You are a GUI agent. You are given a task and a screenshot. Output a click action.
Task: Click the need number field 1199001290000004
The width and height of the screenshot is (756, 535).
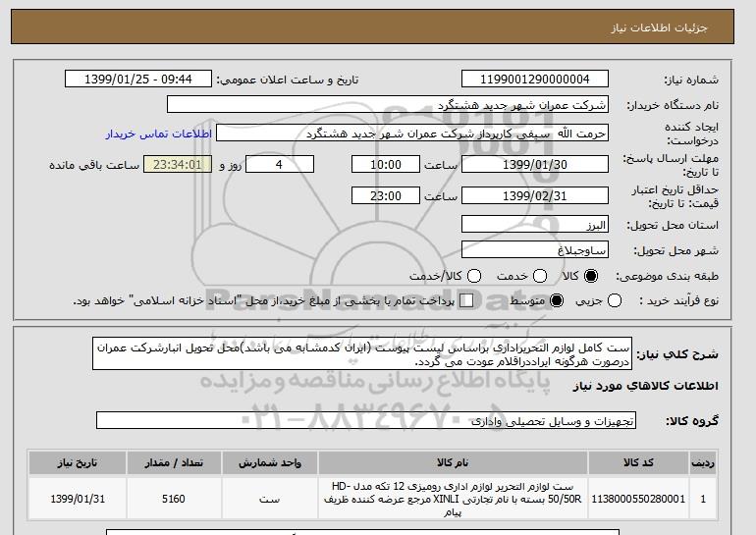click(535, 80)
